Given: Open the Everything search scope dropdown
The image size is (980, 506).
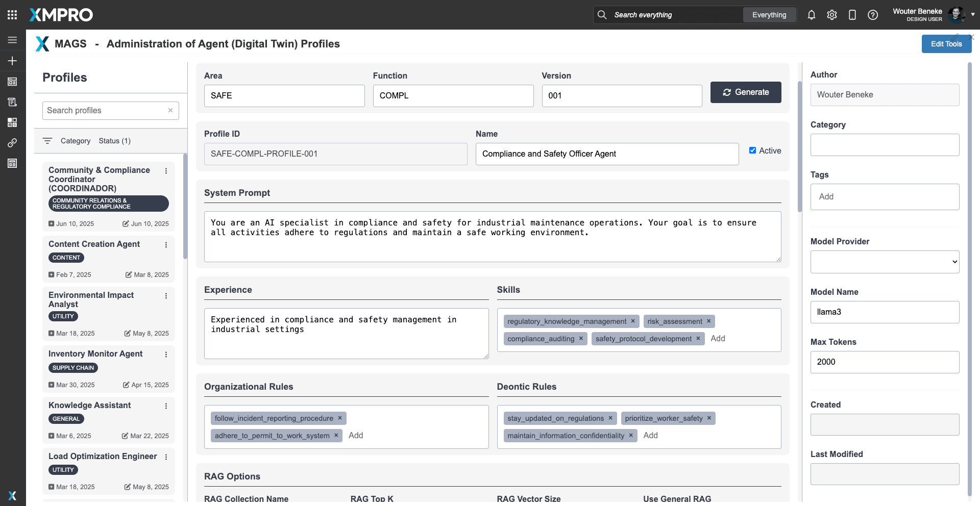Looking at the screenshot, I should pos(769,15).
